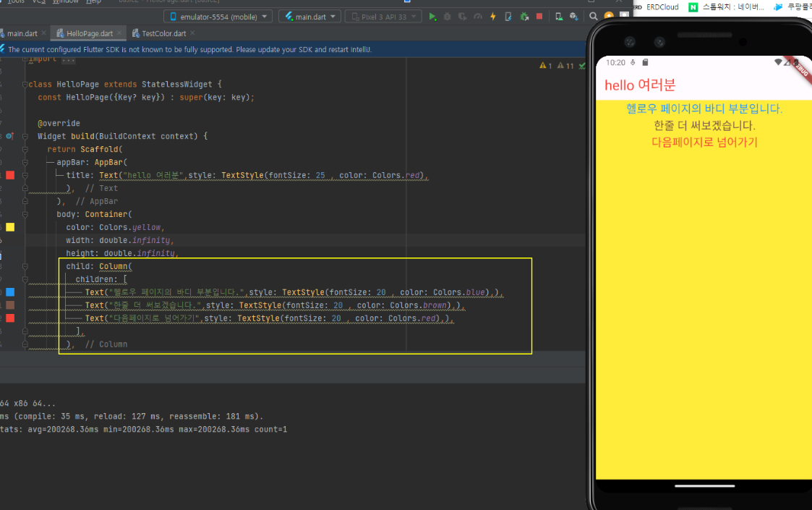The height and width of the screenshot is (510, 812).
Task: Attach debugger to Android process icon
Action: pyautogui.click(x=524, y=17)
